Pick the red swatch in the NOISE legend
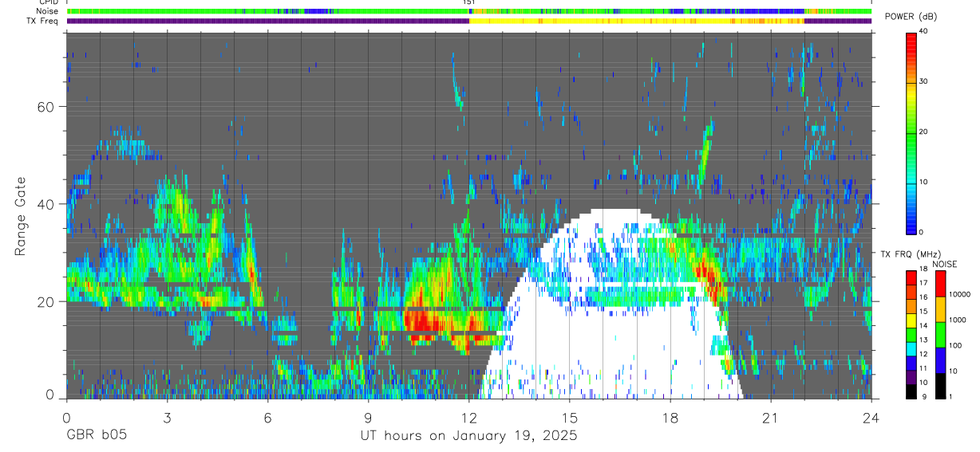 pos(940,284)
